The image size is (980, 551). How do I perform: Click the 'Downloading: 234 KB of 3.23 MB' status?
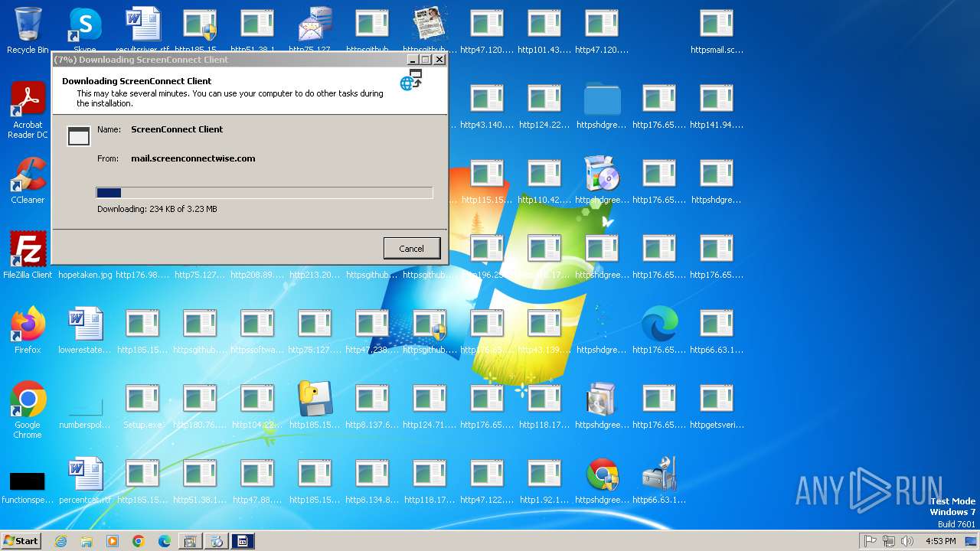tap(157, 209)
